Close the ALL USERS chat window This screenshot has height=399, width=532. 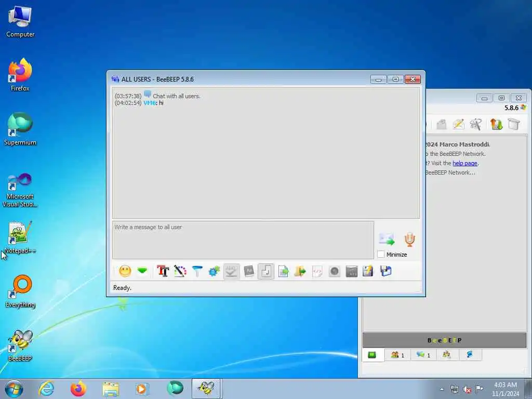[413, 79]
